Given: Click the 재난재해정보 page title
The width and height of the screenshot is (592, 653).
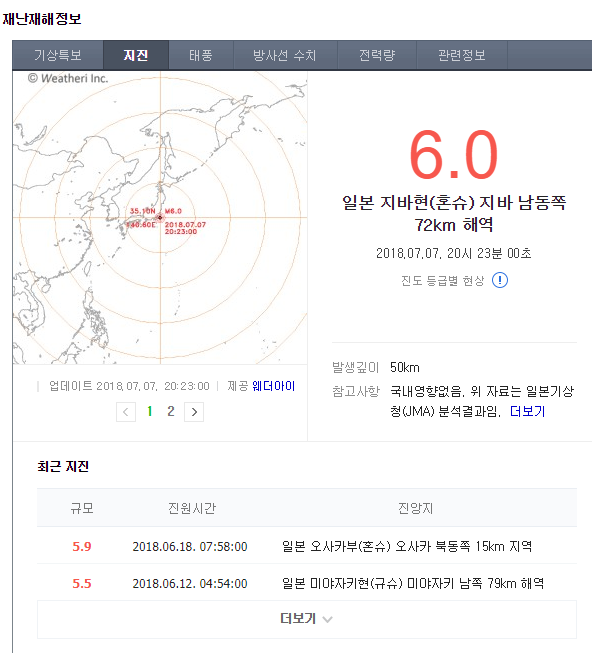Looking at the screenshot, I should (x=42, y=19).
